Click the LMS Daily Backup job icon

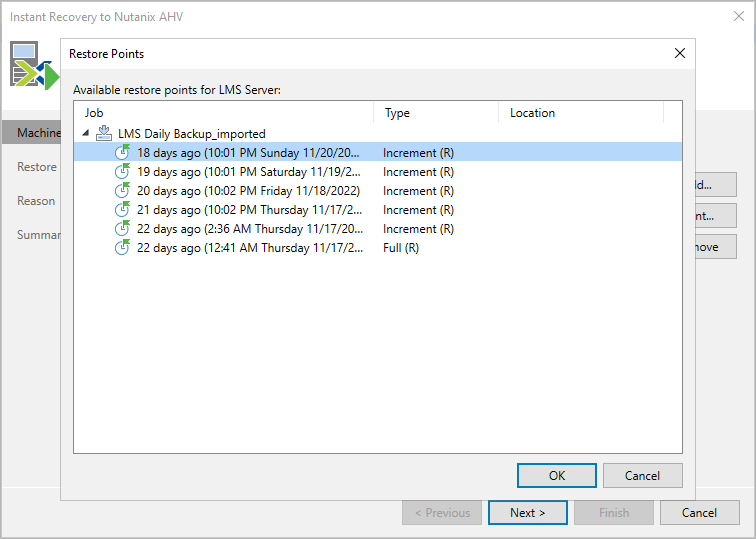[x=103, y=133]
